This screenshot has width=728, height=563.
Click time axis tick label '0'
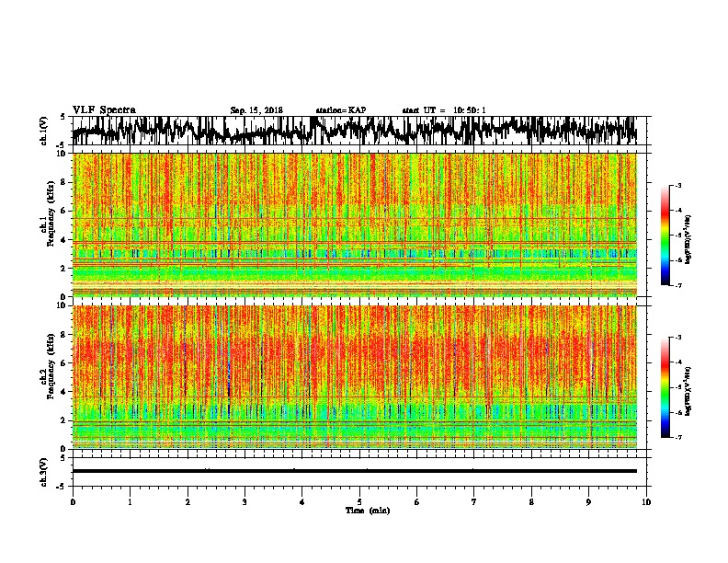tap(73, 502)
